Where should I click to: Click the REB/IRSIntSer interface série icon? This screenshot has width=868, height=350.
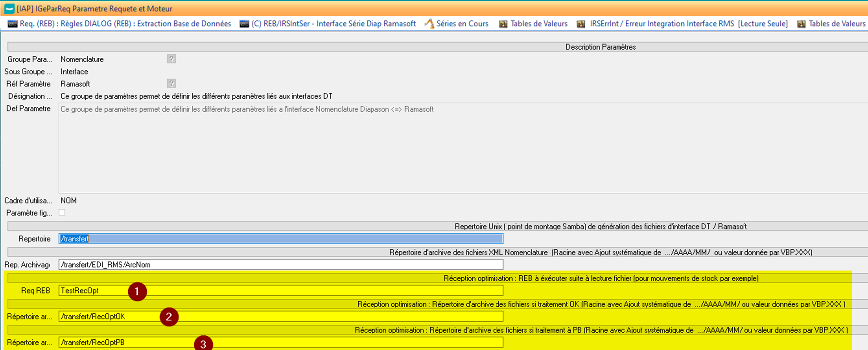[244, 24]
